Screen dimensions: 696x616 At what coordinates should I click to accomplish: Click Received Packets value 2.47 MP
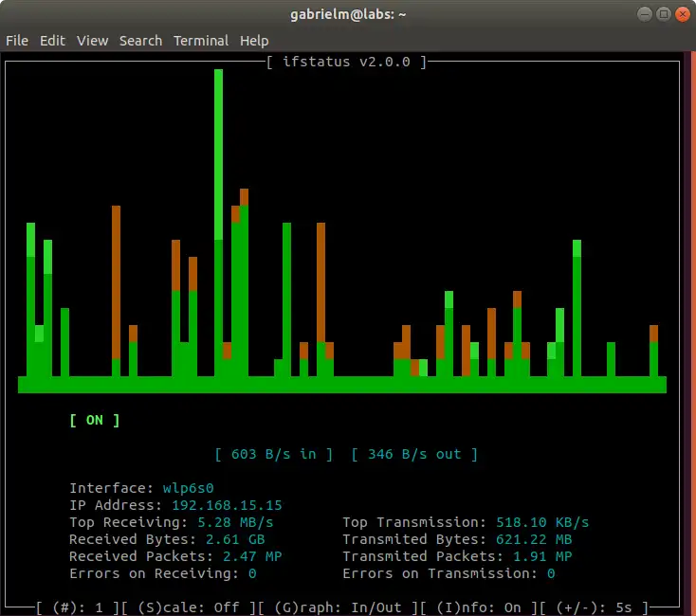coord(252,556)
